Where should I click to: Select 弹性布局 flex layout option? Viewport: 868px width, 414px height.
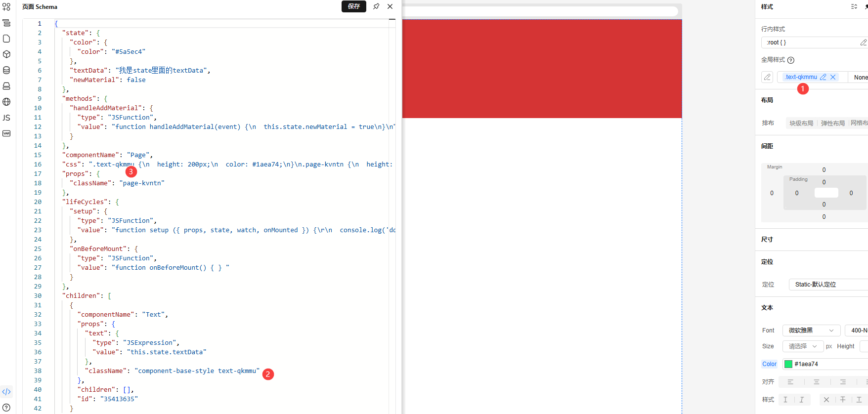[x=833, y=123]
